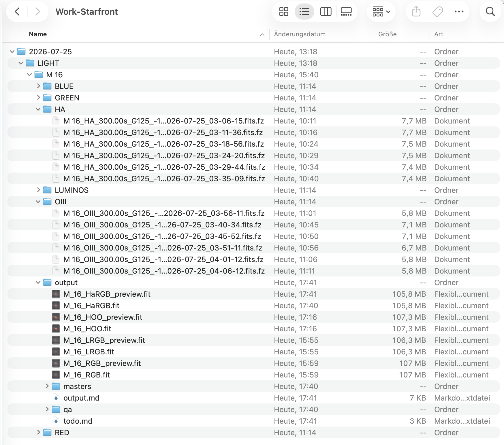Select the OIII folder icon
The width and height of the screenshot is (504, 445).
(47, 202)
